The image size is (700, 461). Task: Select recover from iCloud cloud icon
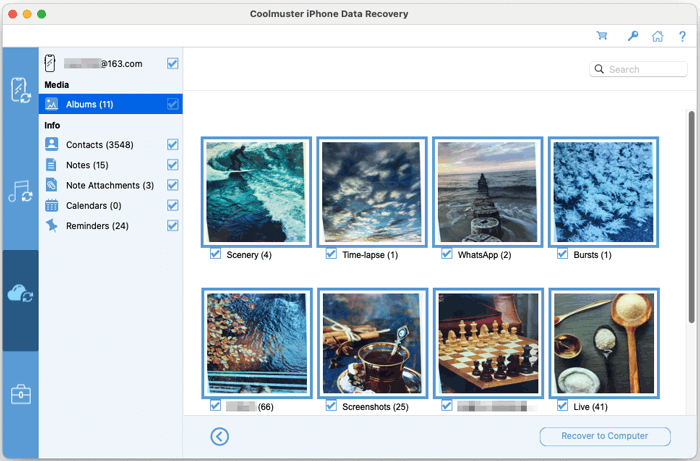coord(20,293)
